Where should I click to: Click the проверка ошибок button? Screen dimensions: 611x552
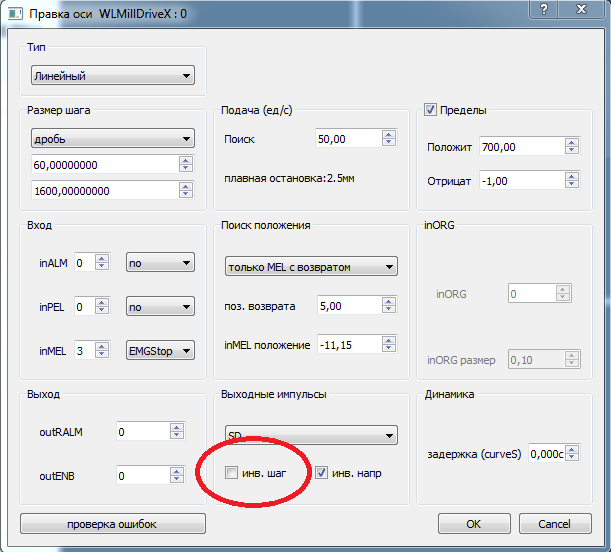pos(113,524)
